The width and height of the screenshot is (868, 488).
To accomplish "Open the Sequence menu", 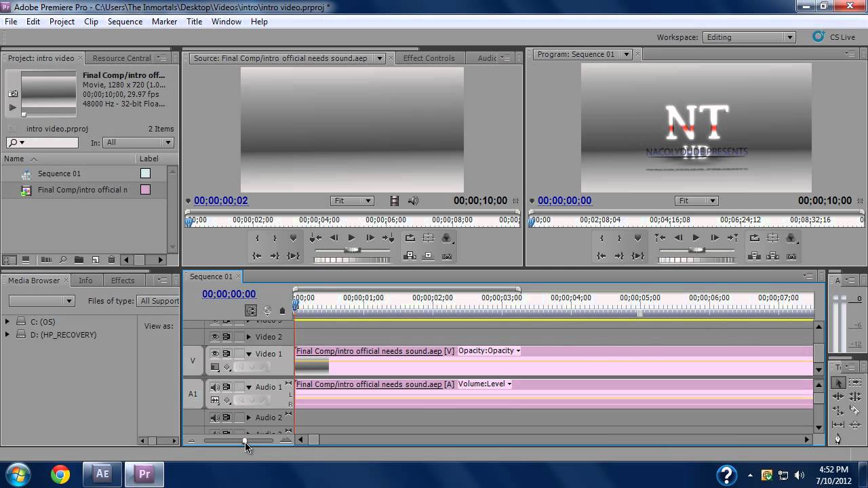I will tap(125, 22).
